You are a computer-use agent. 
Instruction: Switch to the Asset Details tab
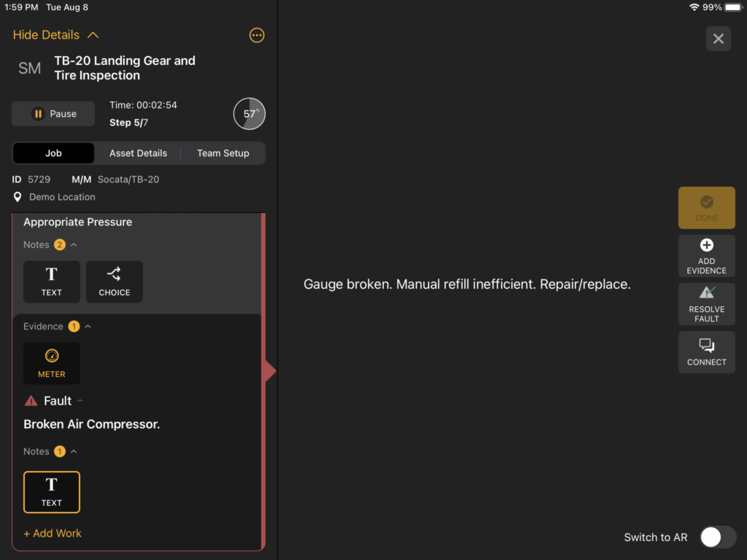pos(138,153)
